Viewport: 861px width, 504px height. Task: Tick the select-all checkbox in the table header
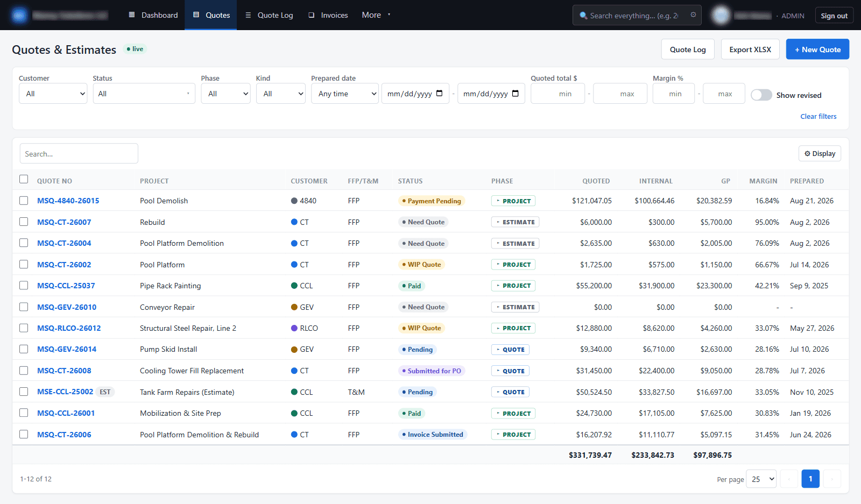click(x=24, y=179)
